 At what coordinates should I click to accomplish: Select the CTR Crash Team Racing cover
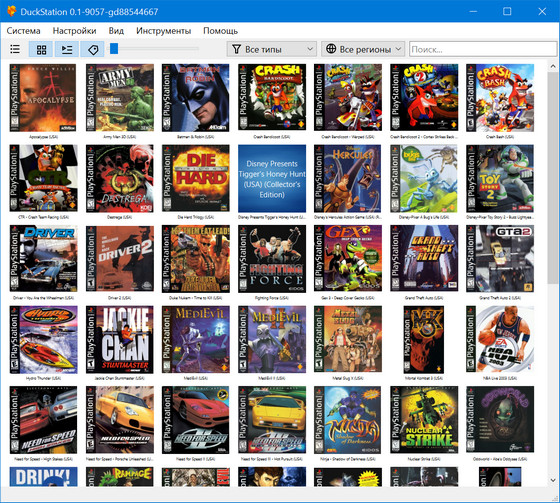(x=44, y=178)
